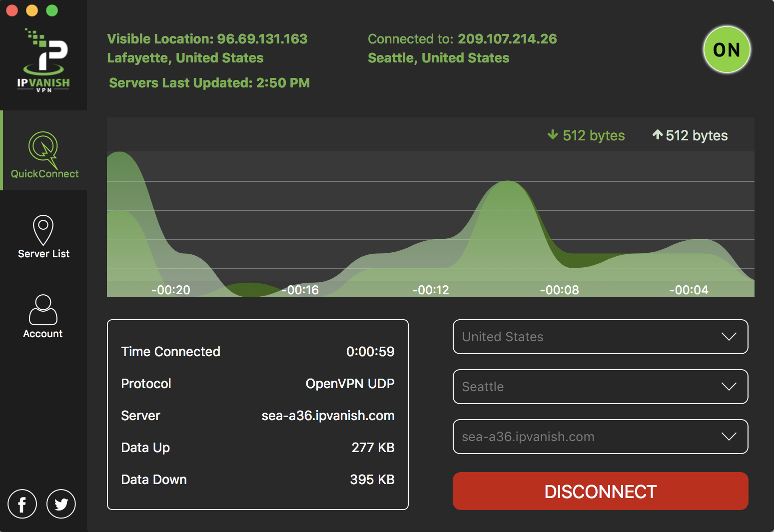Image resolution: width=774 pixels, height=532 pixels.
Task: Toggle the green ON connection switch
Action: click(x=727, y=49)
